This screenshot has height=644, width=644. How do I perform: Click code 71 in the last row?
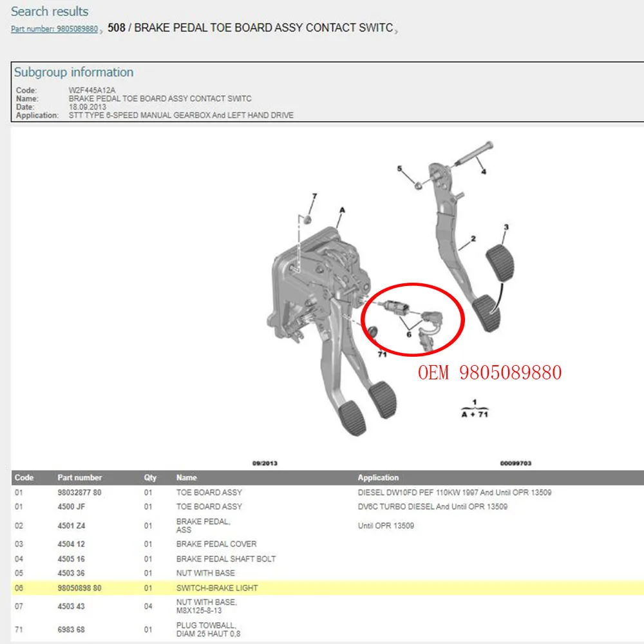pos(19,630)
